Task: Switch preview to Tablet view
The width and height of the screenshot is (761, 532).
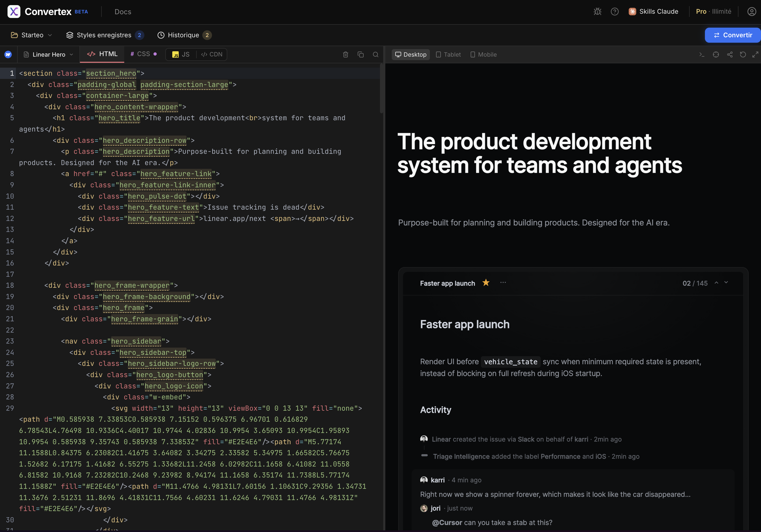Action: pyautogui.click(x=448, y=54)
